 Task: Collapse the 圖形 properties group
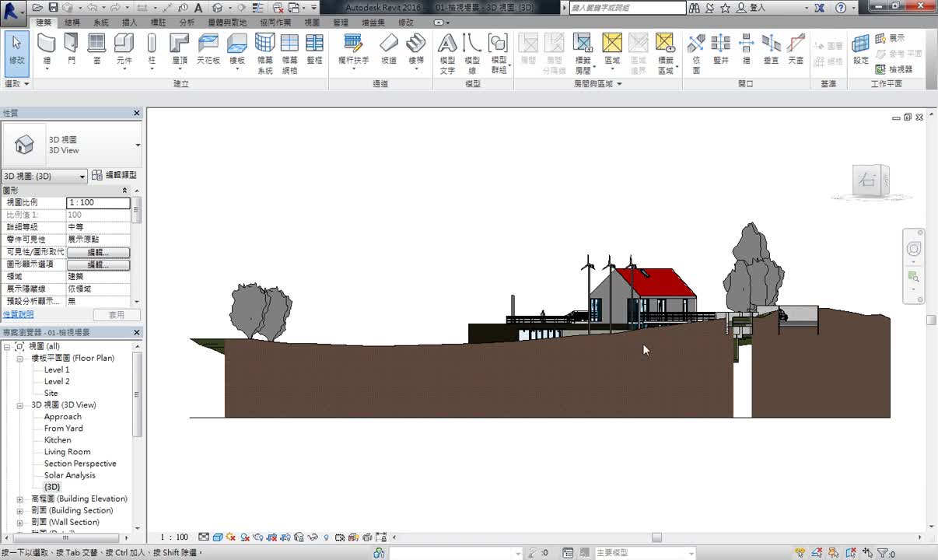click(124, 191)
